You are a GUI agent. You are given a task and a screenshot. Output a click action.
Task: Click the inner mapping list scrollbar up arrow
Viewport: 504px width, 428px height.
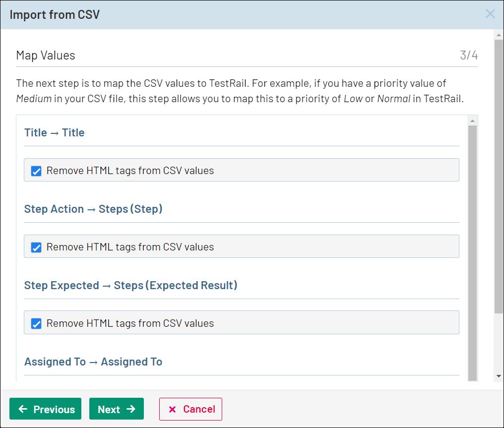coord(472,121)
